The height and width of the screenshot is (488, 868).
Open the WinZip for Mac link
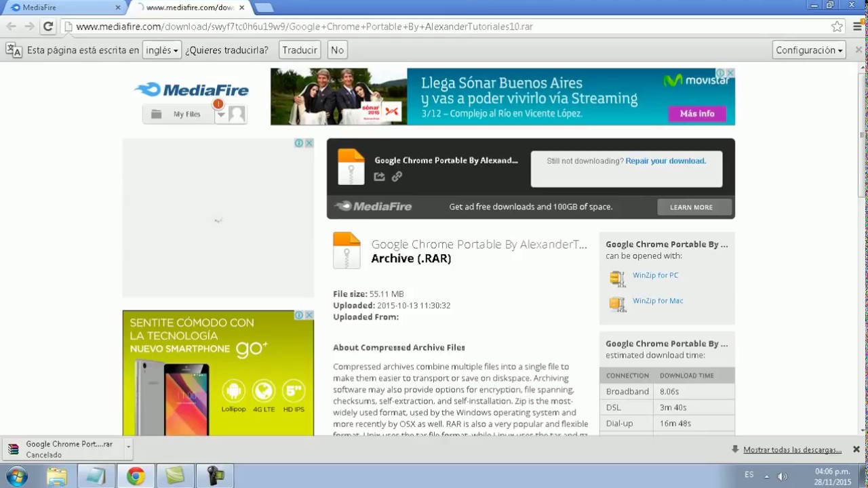pos(658,300)
